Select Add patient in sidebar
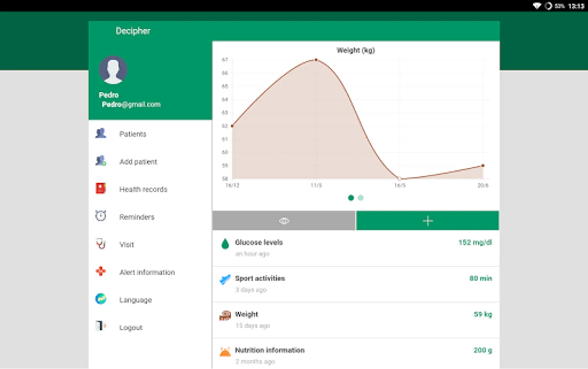Viewport: 588px width, 369px height. [150, 162]
